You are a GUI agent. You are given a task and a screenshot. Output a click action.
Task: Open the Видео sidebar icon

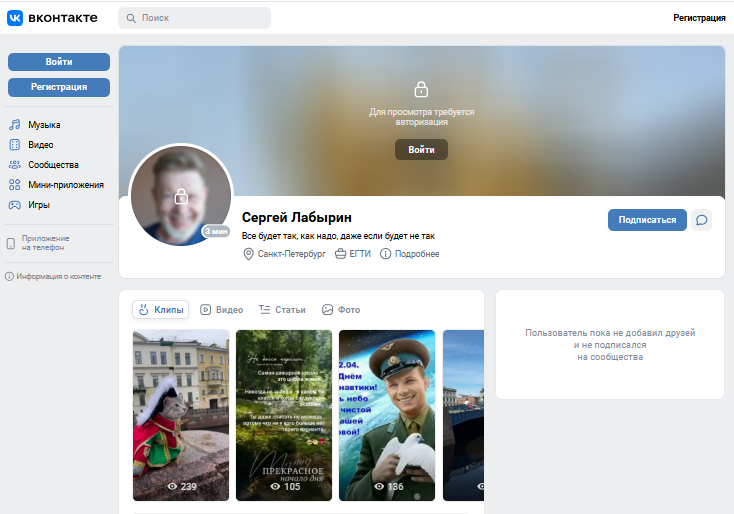(x=15, y=145)
